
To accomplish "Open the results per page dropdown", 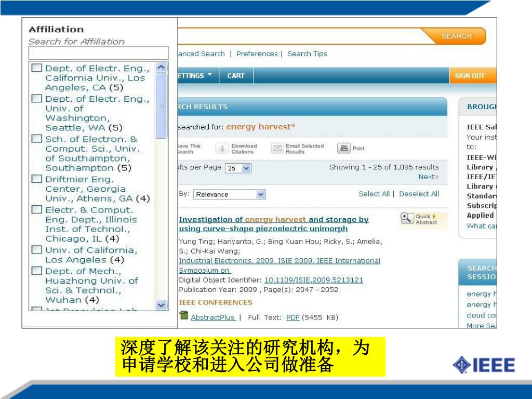I will point(238,168).
